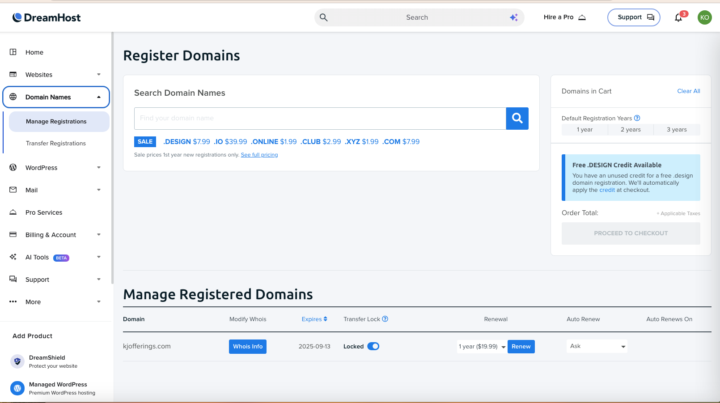Click the credit link in the .DESIGN notice
The width and height of the screenshot is (720, 403).
tap(607, 190)
